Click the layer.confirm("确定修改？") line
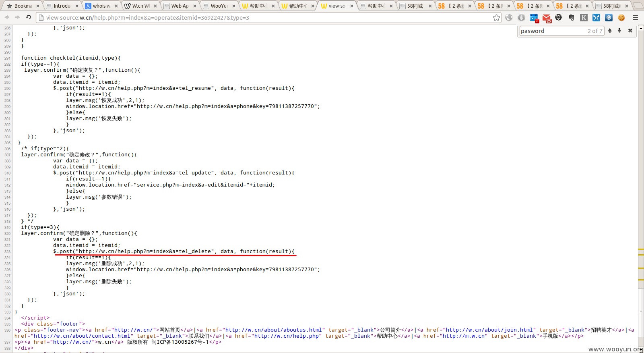644x353 pixels. tap(79, 154)
